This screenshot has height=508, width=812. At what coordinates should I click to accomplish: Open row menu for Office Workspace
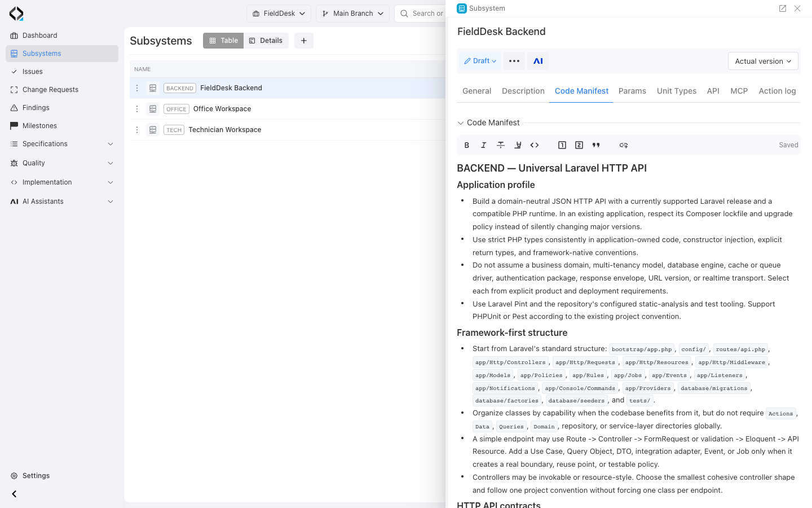pos(137,109)
